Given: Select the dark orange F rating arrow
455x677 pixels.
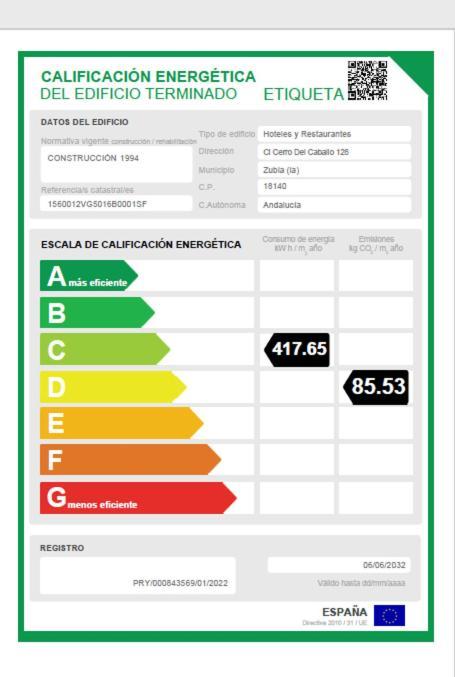Looking at the screenshot, I should pyautogui.click(x=130, y=460).
